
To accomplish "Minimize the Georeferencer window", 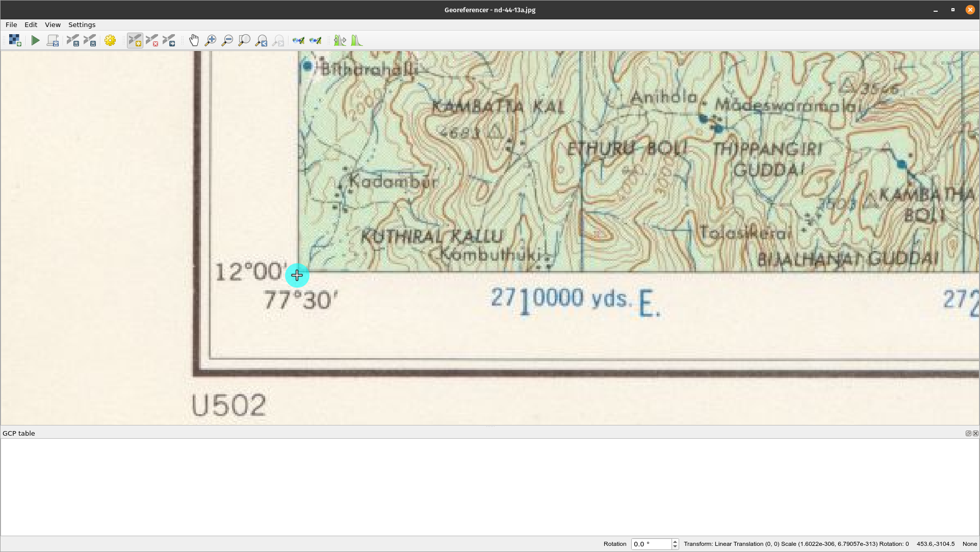I will [936, 10].
